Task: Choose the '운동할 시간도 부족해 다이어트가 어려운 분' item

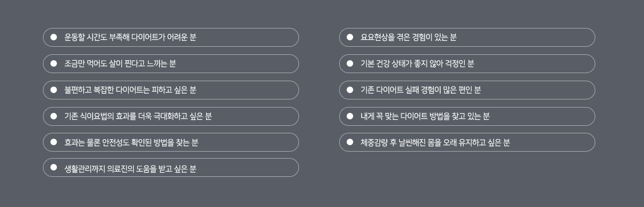Action: click(x=171, y=37)
